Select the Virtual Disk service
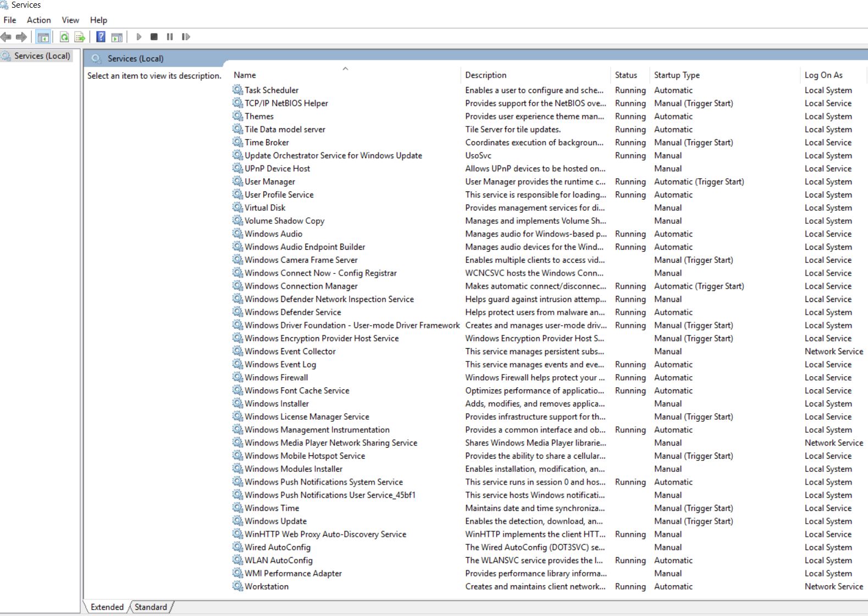The height and width of the screenshot is (616, 868). point(265,208)
